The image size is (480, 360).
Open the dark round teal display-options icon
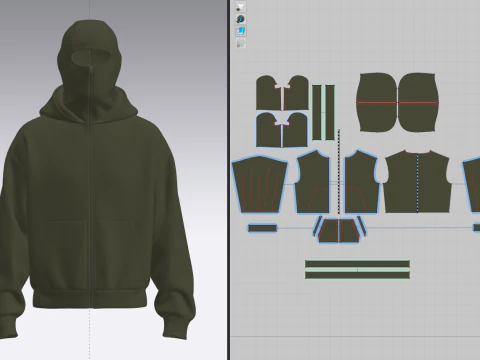coord(241,19)
